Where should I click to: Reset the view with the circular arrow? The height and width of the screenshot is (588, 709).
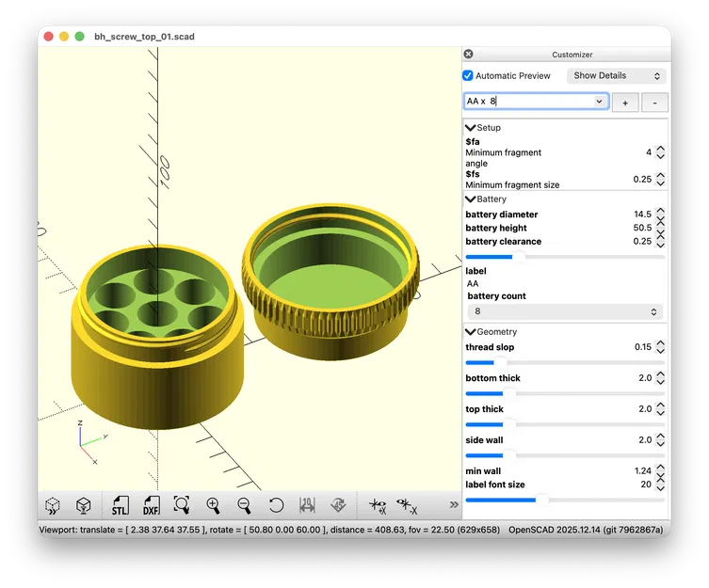click(276, 505)
